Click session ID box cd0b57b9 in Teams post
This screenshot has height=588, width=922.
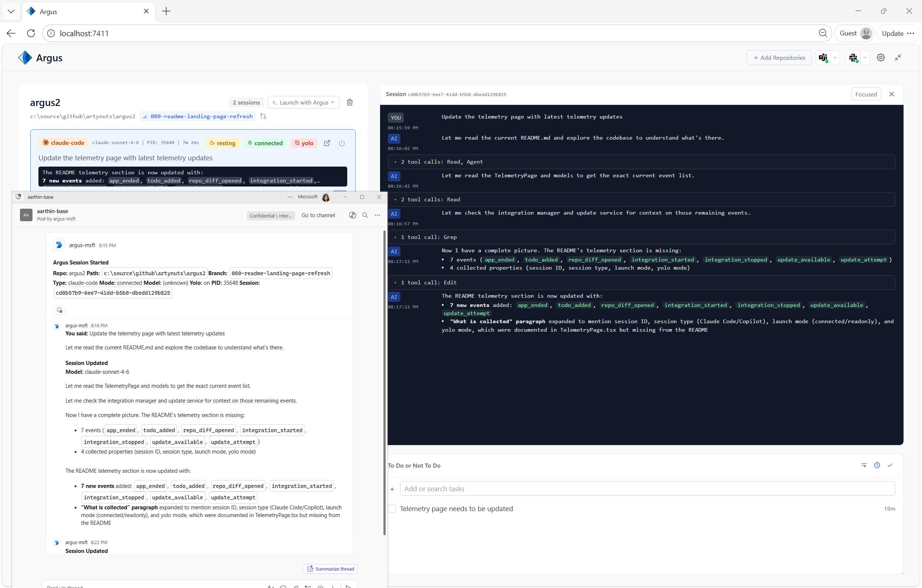pyautogui.click(x=113, y=293)
